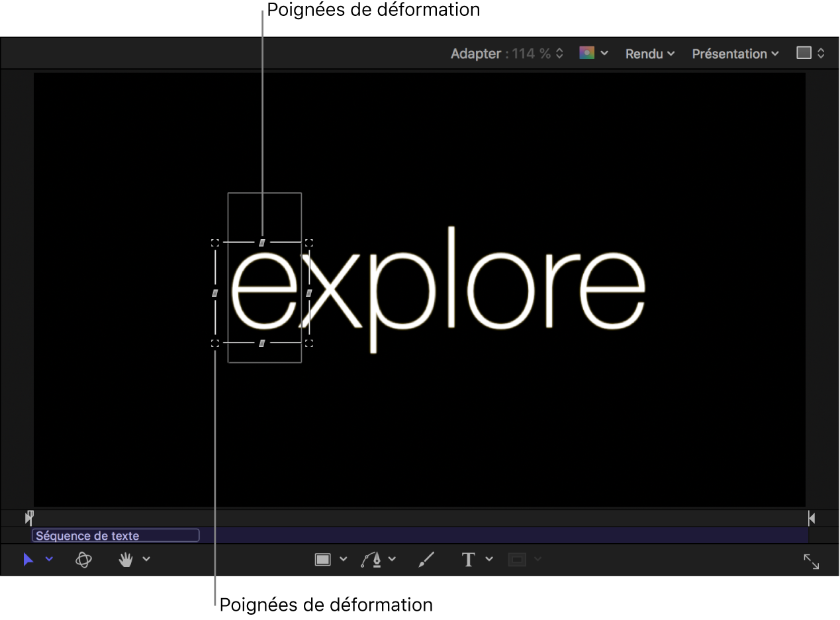This screenshot has width=840, height=620.
Task: Open the Text tool chevron menu
Action: point(489,559)
